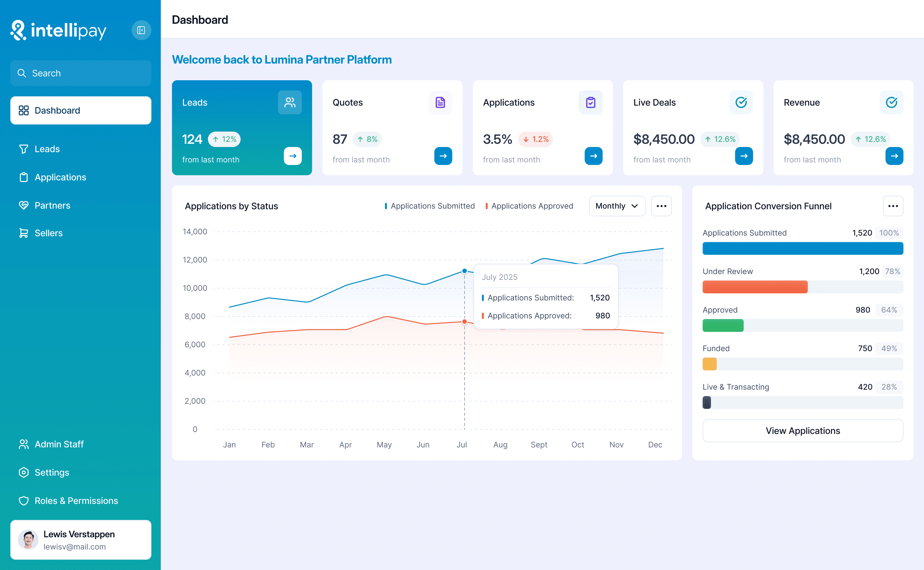Click the Leads card white arrow button
The height and width of the screenshot is (570, 924).
pos(292,156)
